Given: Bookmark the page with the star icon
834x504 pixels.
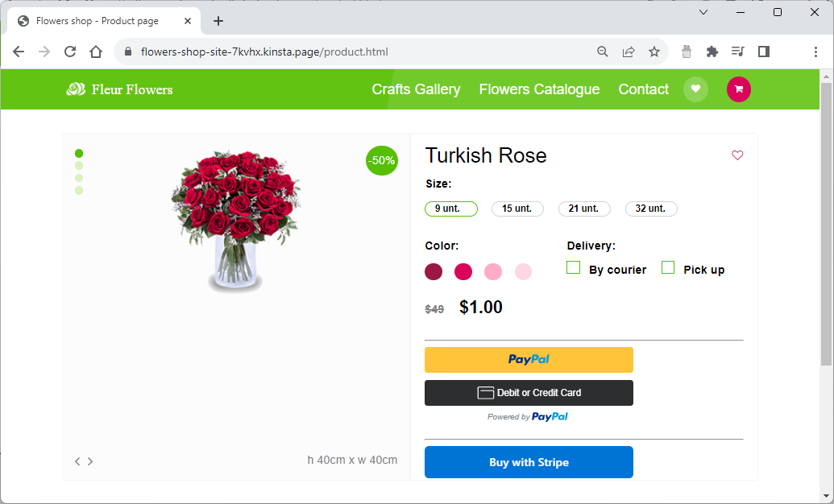Looking at the screenshot, I should coord(654,51).
